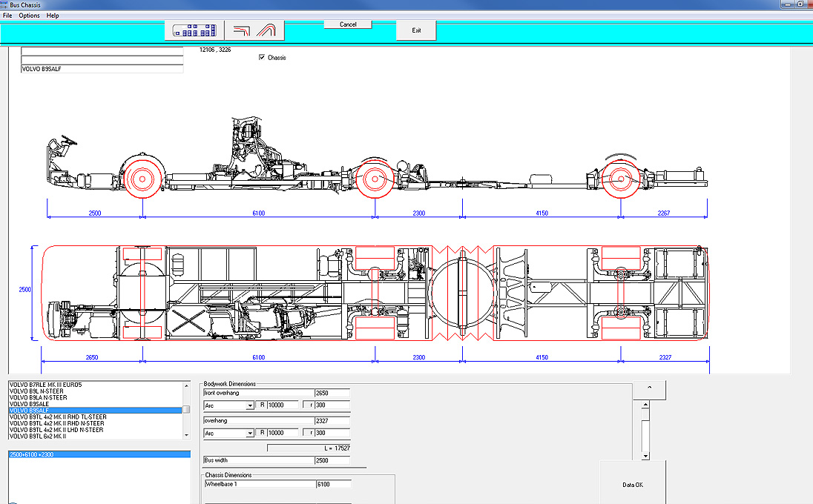Select the 2500+6100+2300 wheelbase variant
Image resolution: width=813 pixels, height=504 pixels.
99,454
